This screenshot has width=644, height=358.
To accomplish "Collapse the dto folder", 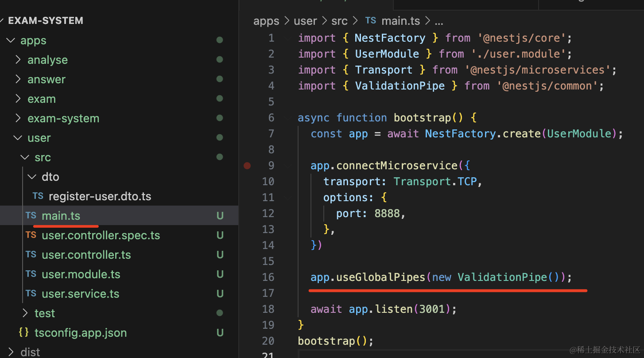I will (x=32, y=177).
